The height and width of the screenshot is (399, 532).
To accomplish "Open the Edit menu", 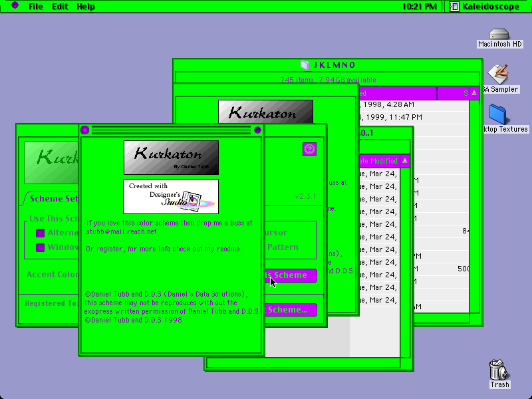I will 60,7.
